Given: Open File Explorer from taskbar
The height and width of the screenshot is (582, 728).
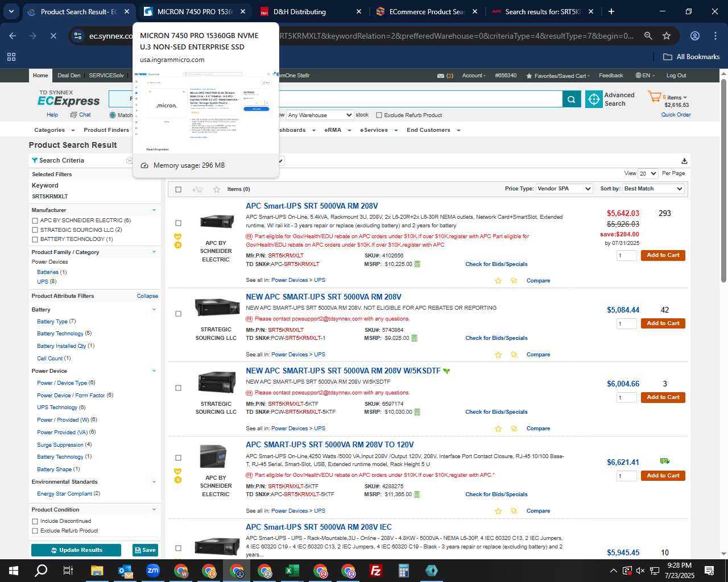Looking at the screenshot, I should click(97, 571).
